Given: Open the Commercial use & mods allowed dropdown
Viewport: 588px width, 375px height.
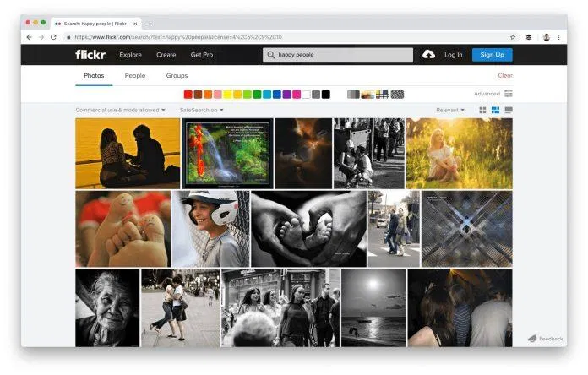Looking at the screenshot, I should pyautogui.click(x=120, y=110).
